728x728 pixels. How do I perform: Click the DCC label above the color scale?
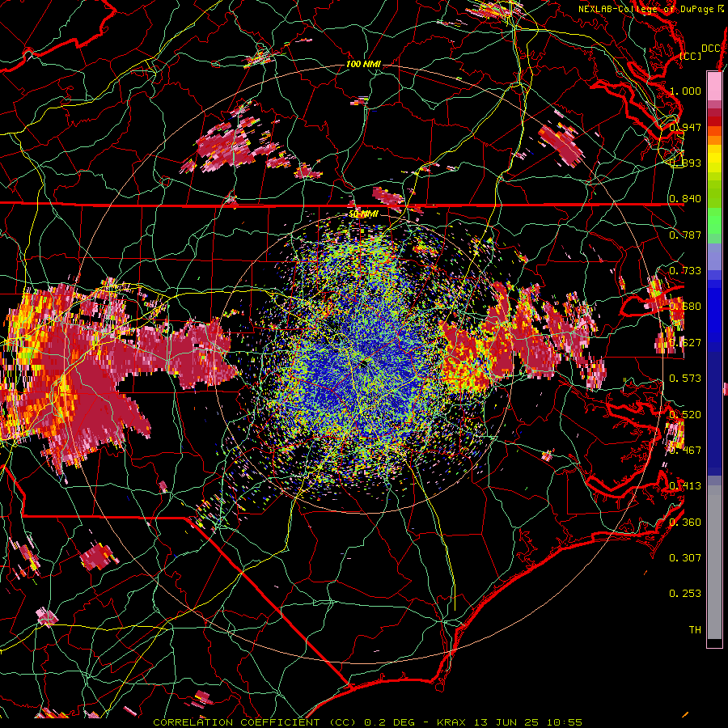pos(710,48)
